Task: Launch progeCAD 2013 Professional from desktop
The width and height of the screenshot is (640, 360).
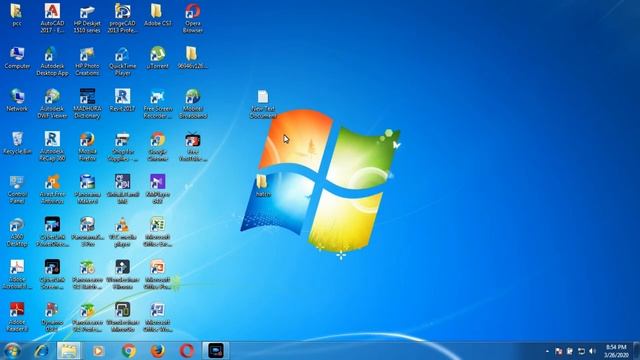Action: click(122, 18)
